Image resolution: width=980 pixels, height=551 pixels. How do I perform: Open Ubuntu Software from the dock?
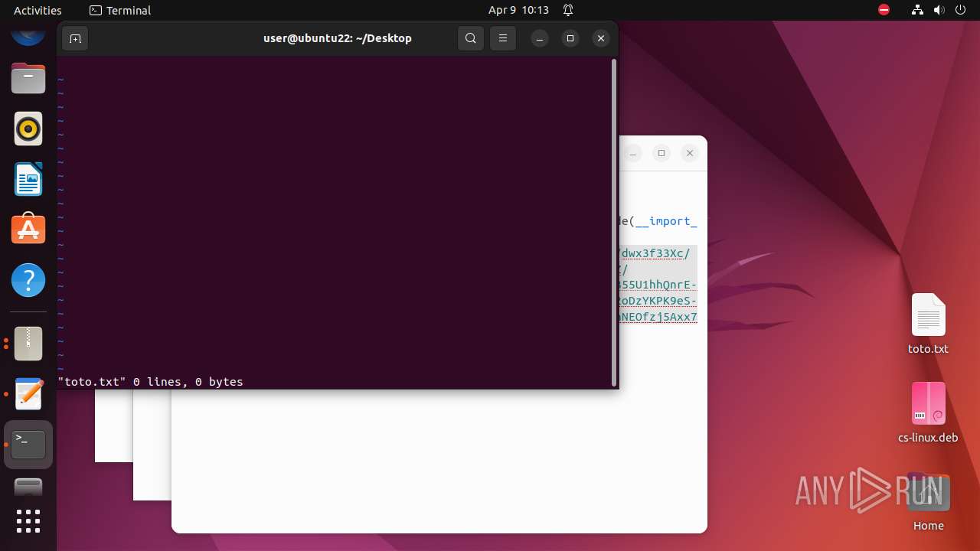click(x=28, y=229)
